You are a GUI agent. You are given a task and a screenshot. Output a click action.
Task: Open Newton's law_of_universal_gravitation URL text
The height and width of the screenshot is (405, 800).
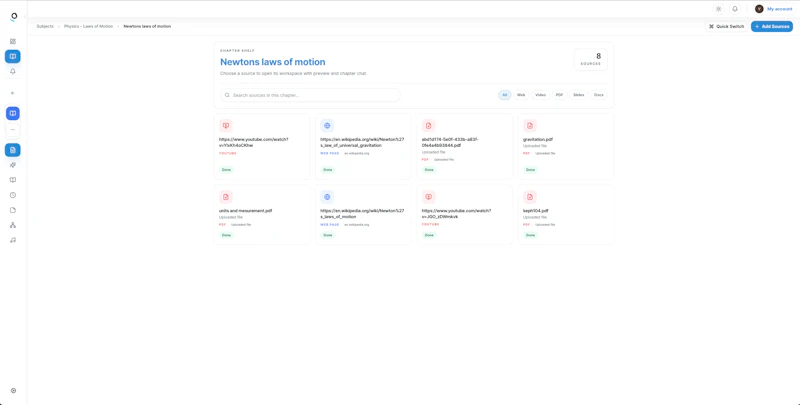click(x=362, y=142)
